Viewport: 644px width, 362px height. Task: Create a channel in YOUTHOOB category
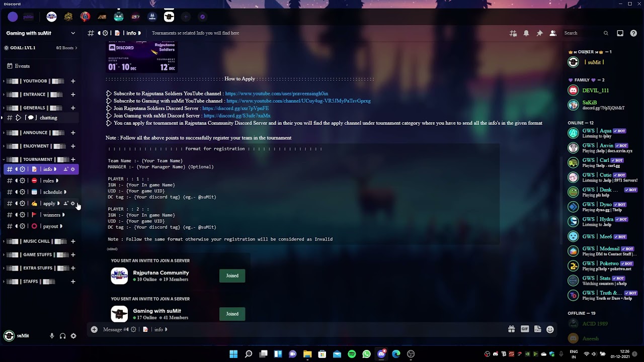(73, 81)
